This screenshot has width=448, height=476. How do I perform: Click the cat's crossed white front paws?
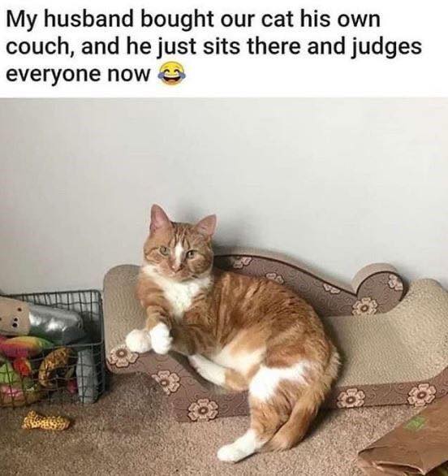pyautogui.click(x=149, y=338)
